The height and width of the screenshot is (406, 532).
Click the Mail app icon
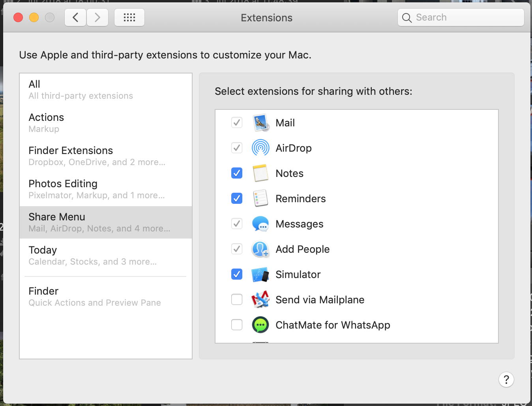tap(260, 123)
